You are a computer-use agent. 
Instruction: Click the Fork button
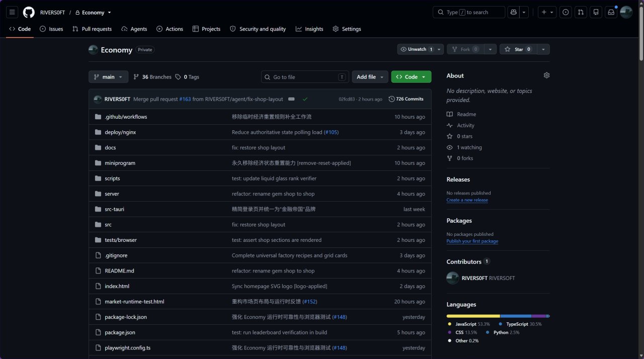click(466, 49)
